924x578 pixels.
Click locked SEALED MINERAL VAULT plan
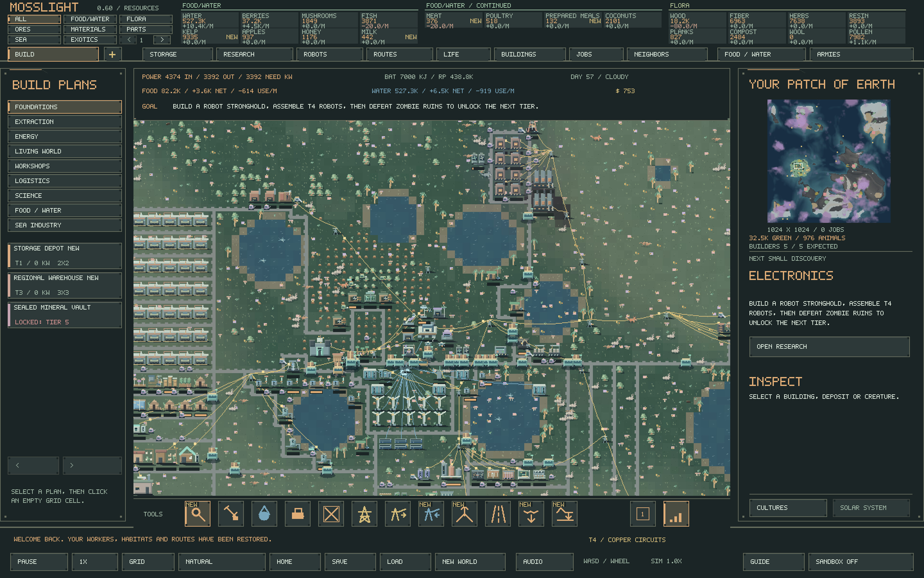click(x=64, y=315)
